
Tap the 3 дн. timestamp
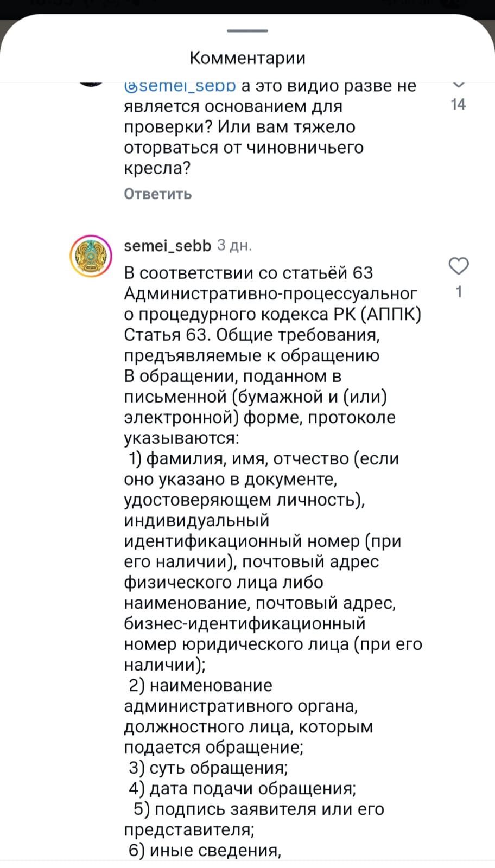[234, 246]
